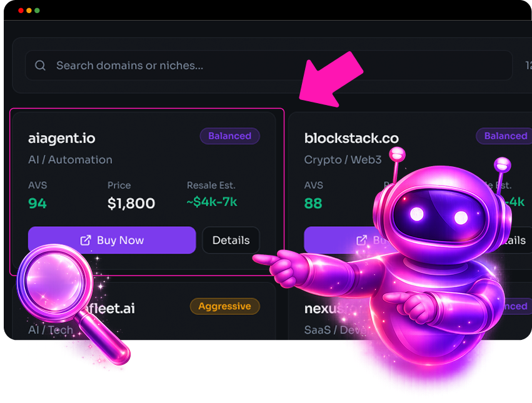Open the aiagent.io domain title
Image resolution: width=532 pixels, height=403 pixels.
tap(62, 139)
